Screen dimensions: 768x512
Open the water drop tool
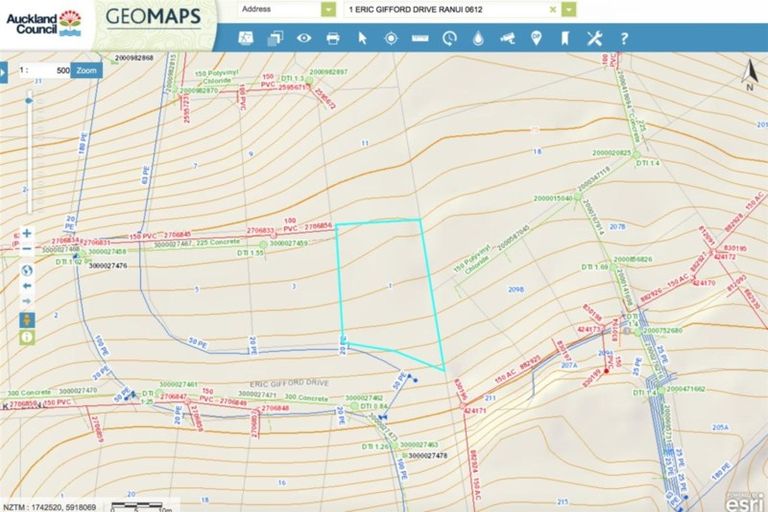[x=478, y=38]
